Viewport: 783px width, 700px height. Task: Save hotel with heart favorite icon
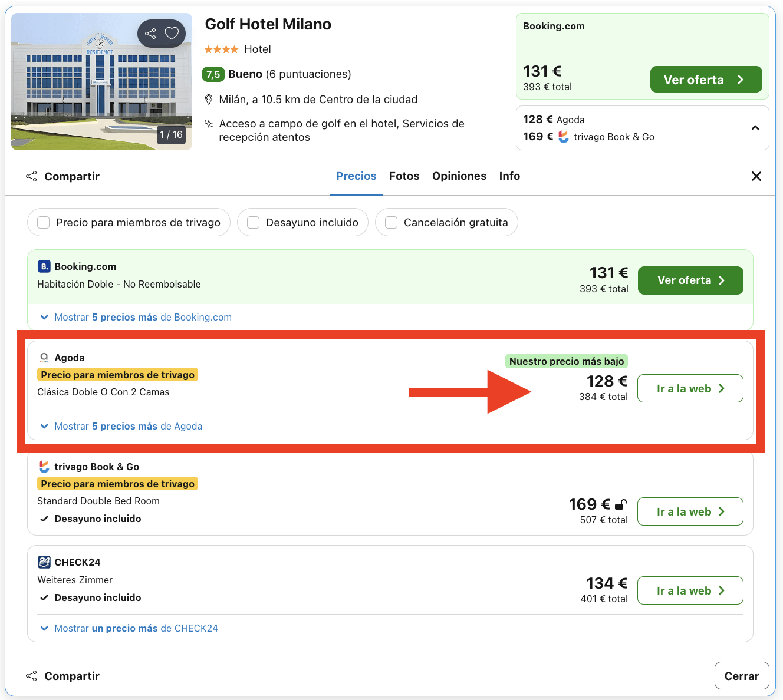click(172, 34)
